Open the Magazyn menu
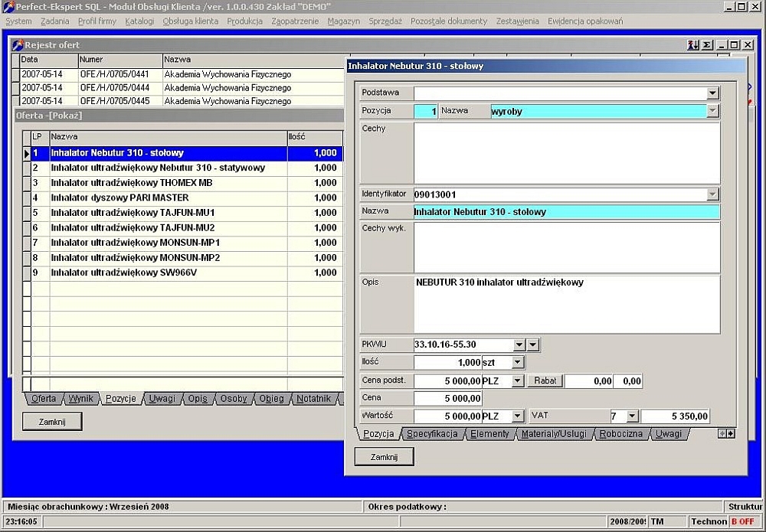 click(x=344, y=21)
